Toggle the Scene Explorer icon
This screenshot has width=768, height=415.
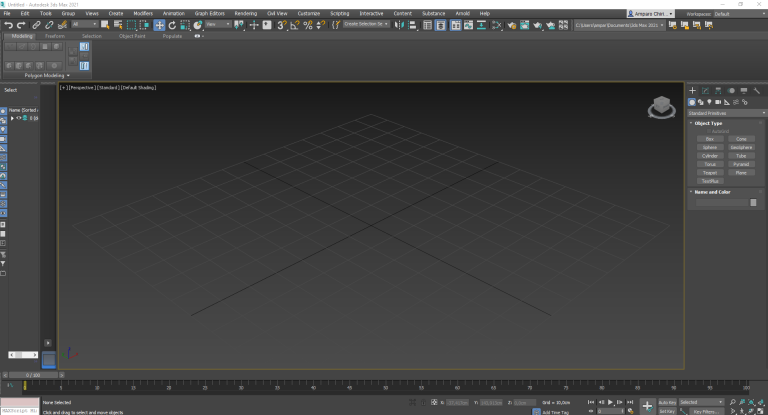428,25
